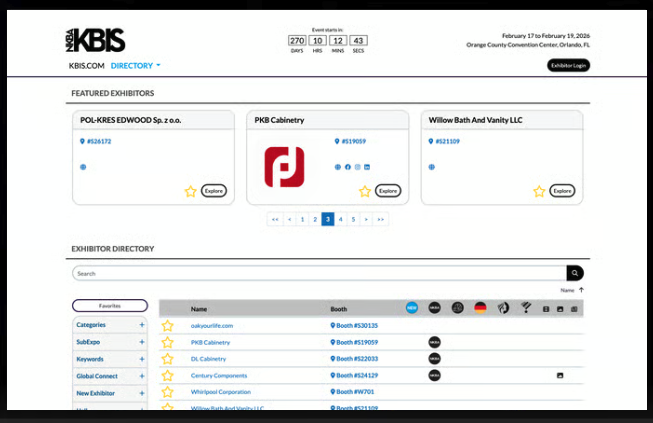This screenshot has height=423, width=653.
Task: Go to page 4 of featured exhibitors
Action: coord(340,218)
